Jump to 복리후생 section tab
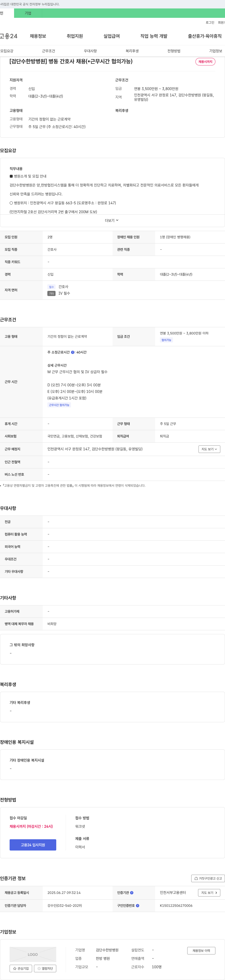This screenshot has height=980, width=225. (132, 51)
